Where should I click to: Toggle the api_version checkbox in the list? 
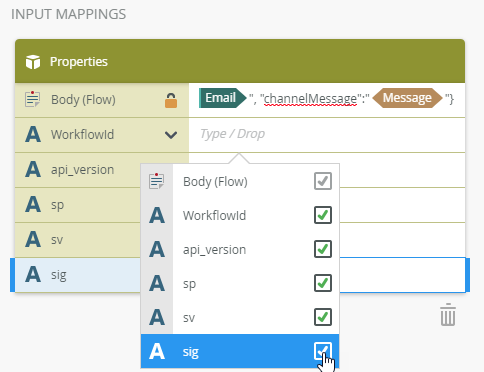[x=323, y=249]
